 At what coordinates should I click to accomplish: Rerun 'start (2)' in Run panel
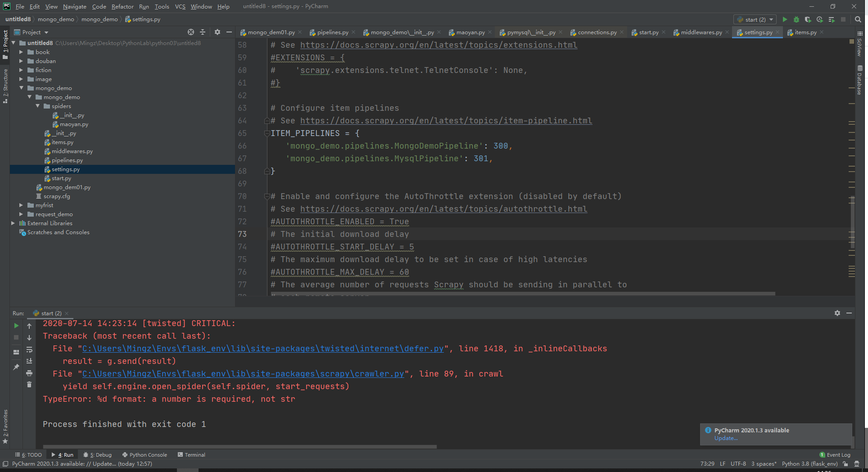(16, 326)
